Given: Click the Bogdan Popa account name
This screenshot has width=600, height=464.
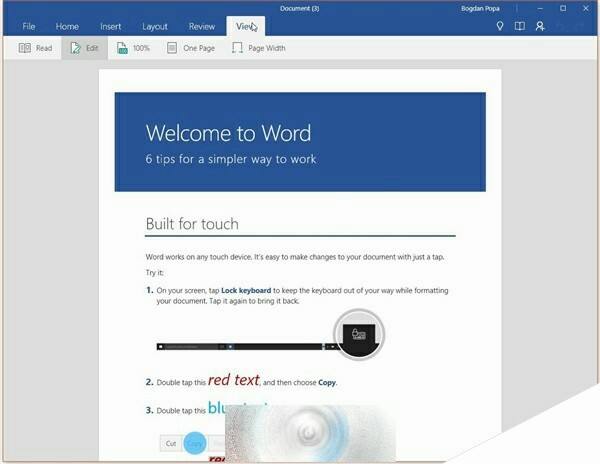Looking at the screenshot, I should (x=480, y=8).
